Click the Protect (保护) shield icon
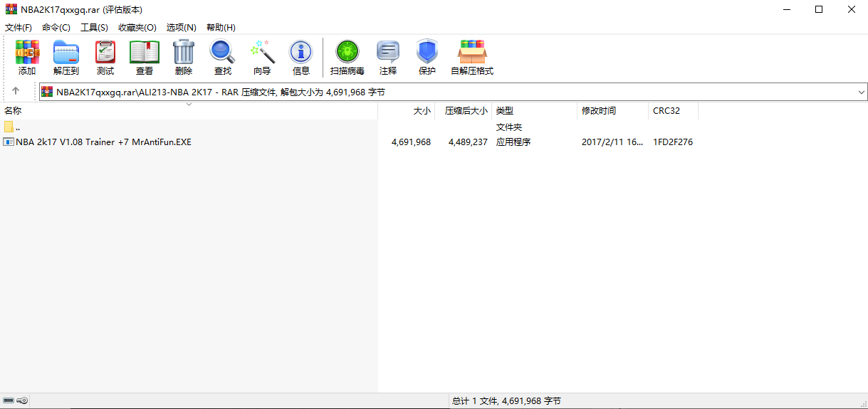 point(427,58)
